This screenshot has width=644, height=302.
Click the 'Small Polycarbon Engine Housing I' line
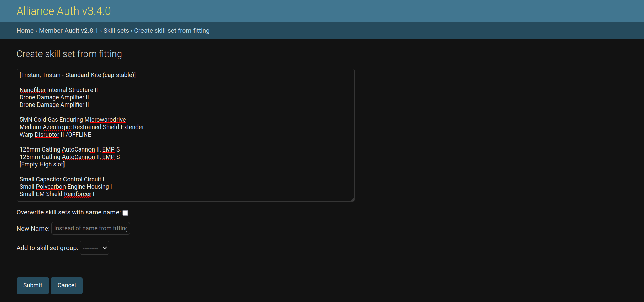[x=66, y=187]
